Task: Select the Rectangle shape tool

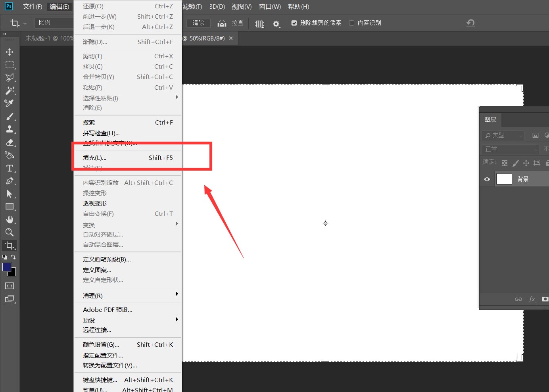Action: pos(10,207)
